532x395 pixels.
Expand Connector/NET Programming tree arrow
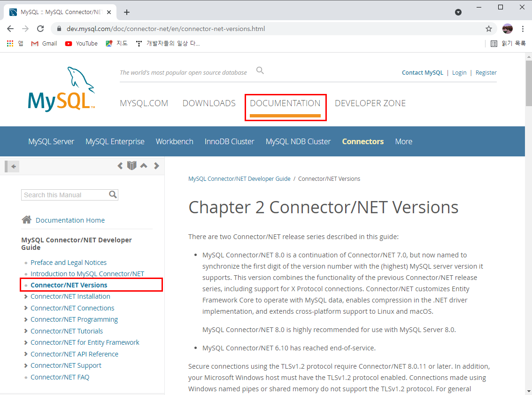26,319
